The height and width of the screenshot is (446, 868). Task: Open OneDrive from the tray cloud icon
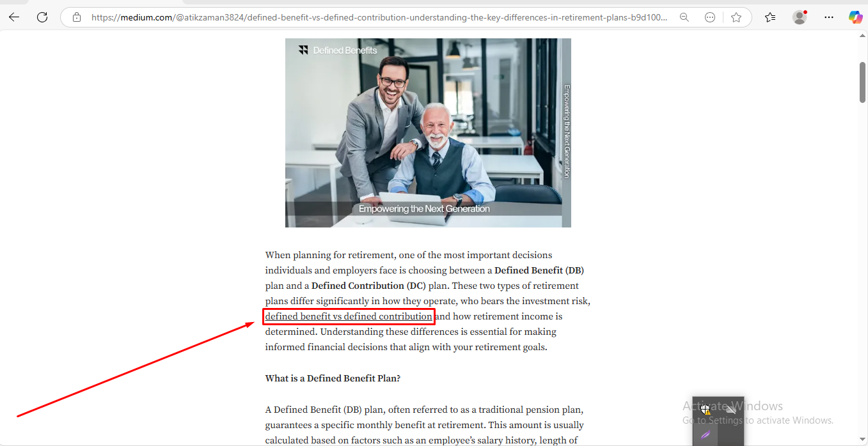point(731,410)
